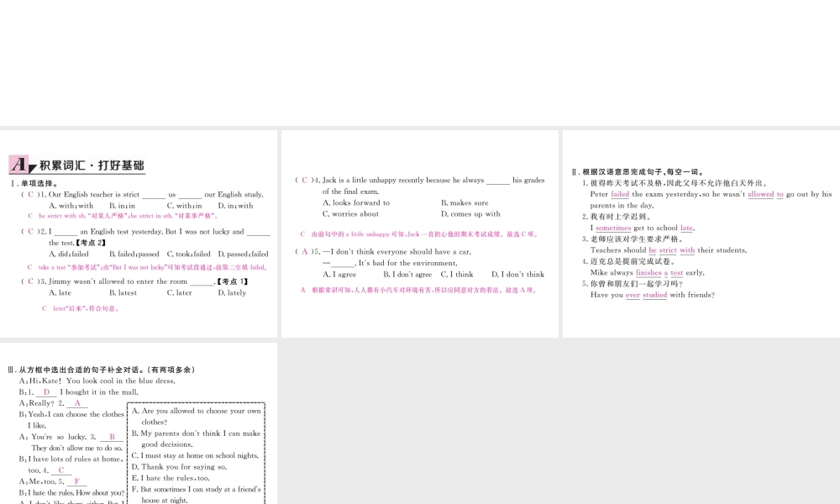Open the slide containing questions 4 and 5
The image size is (840, 504).
pos(420,234)
